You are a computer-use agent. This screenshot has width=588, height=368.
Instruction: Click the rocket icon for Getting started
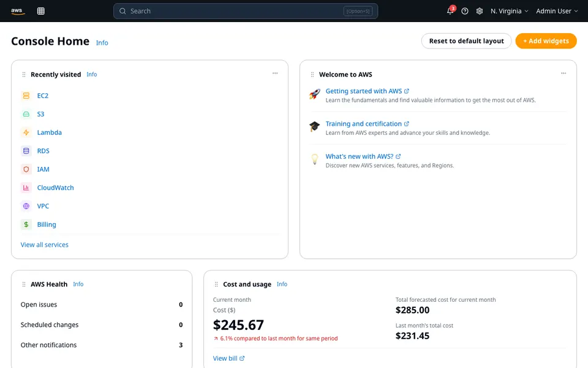click(315, 94)
